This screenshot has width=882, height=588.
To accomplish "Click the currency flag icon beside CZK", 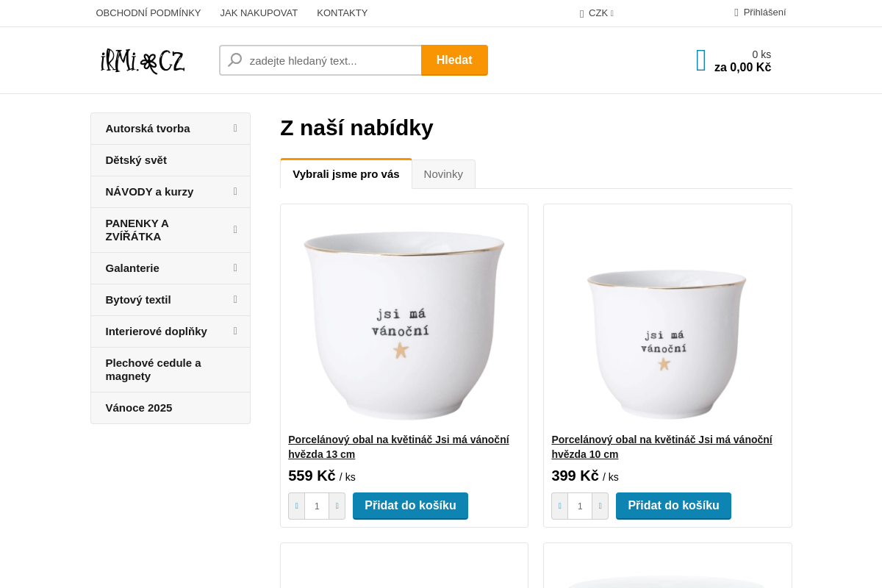I will 581,12.
